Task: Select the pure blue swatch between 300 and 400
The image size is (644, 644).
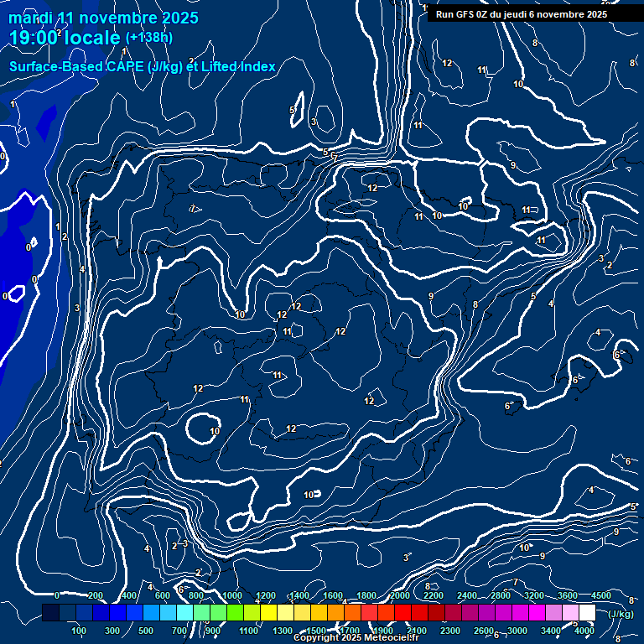Action: coord(117,612)
